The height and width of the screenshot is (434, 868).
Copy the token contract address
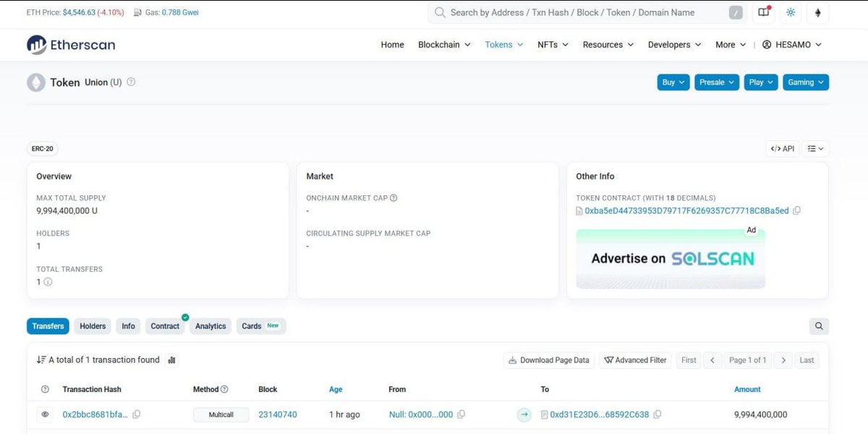tap(796, 210)
